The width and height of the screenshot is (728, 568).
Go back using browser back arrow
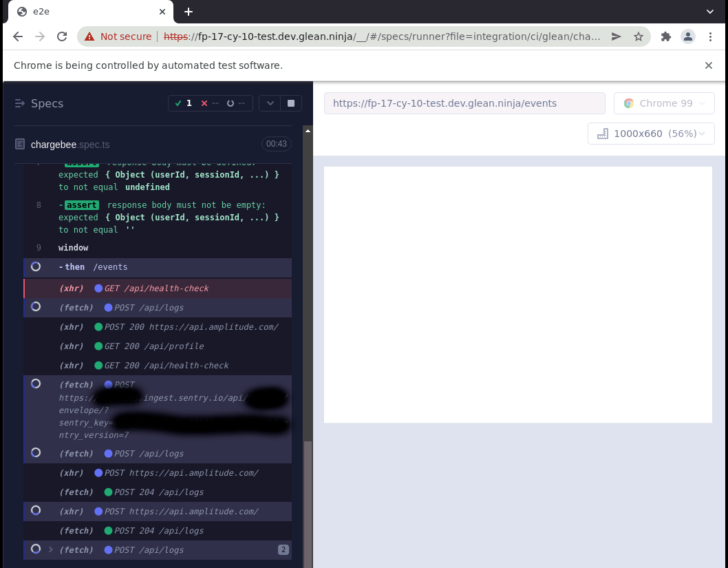[x=18, y=36]
